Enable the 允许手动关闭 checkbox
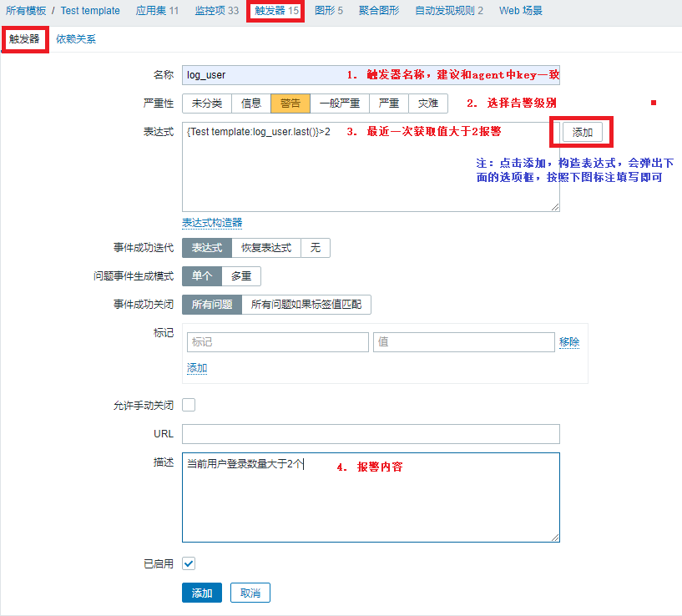Image resolution: width=682 pixels, height=616 pixels. pyautogui.click(x=189, y=405)
